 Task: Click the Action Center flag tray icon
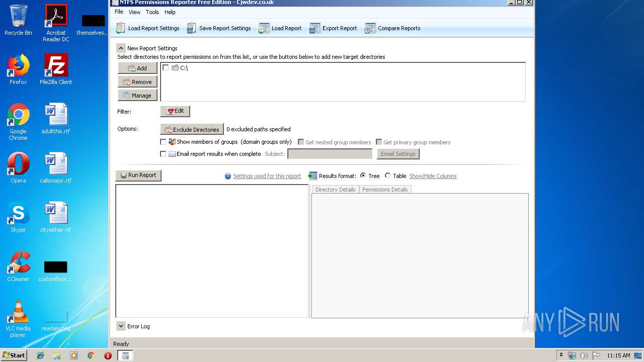click(596, 355)
